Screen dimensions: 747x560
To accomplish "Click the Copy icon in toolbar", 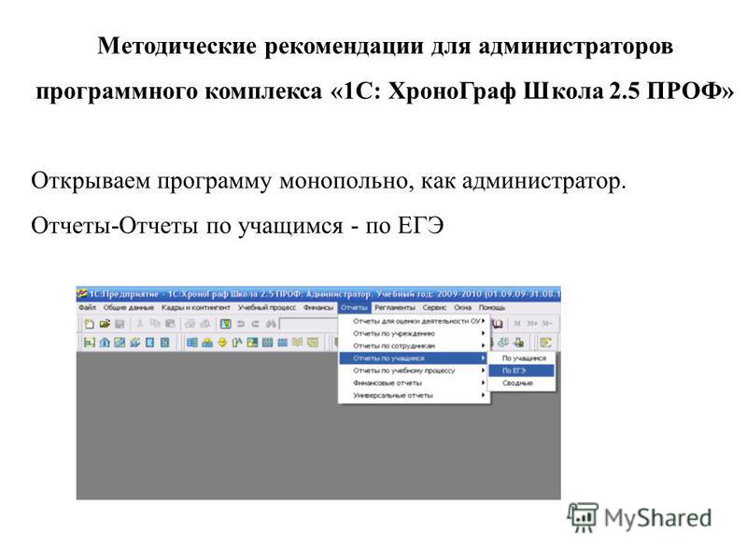I will [x=155, y=324].
